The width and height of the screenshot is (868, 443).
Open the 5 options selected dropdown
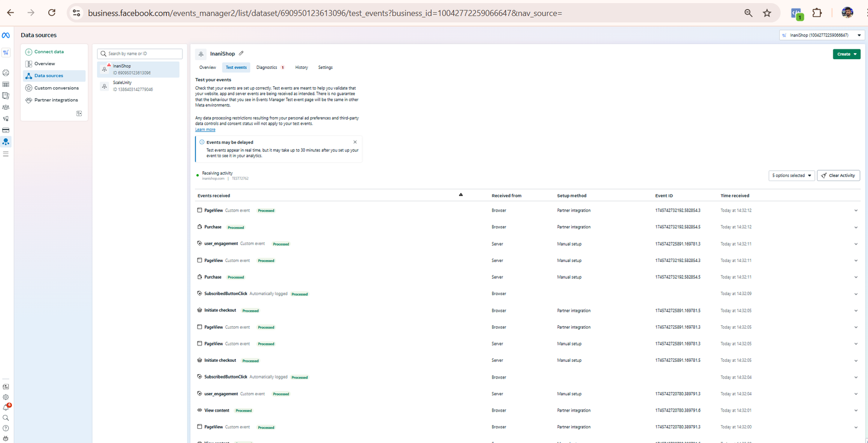792,176
